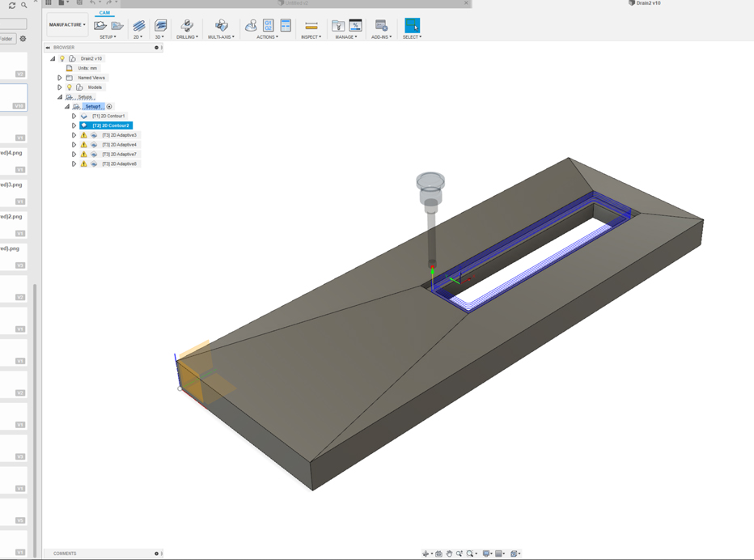The width and height of the screenshot is (754, 560).
Task: Click the radio marker next to Setup1
Action: pos(108,106)
